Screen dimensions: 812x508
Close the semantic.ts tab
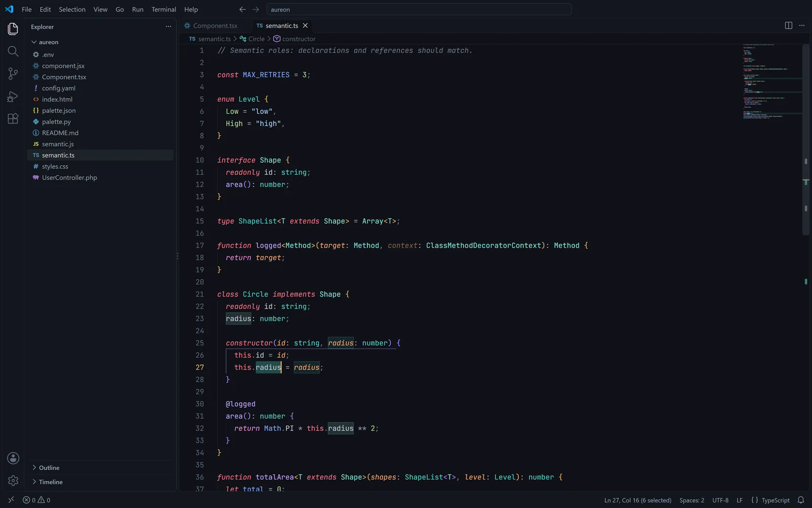(x=305, y=25)
